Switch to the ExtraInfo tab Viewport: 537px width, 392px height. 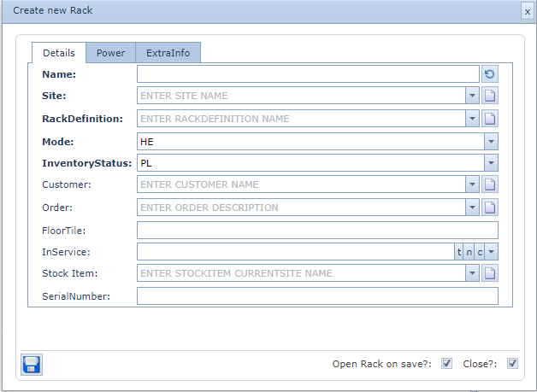coord(168,53)
